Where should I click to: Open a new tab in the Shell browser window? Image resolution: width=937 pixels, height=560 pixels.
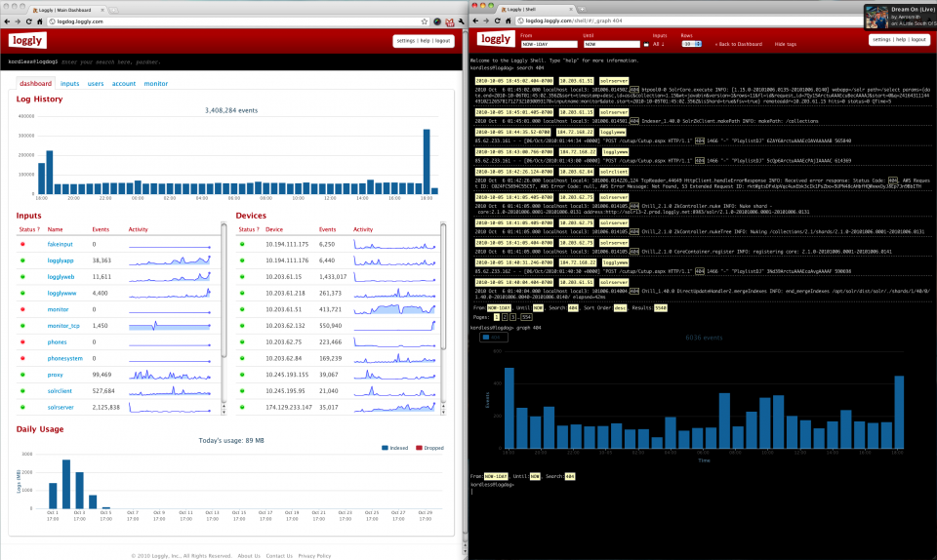[582, 9]
